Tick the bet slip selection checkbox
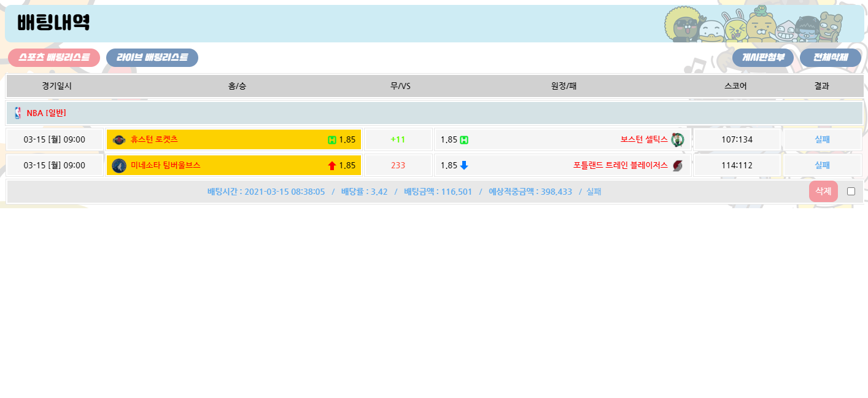The image size is (868, 398). 851,191
